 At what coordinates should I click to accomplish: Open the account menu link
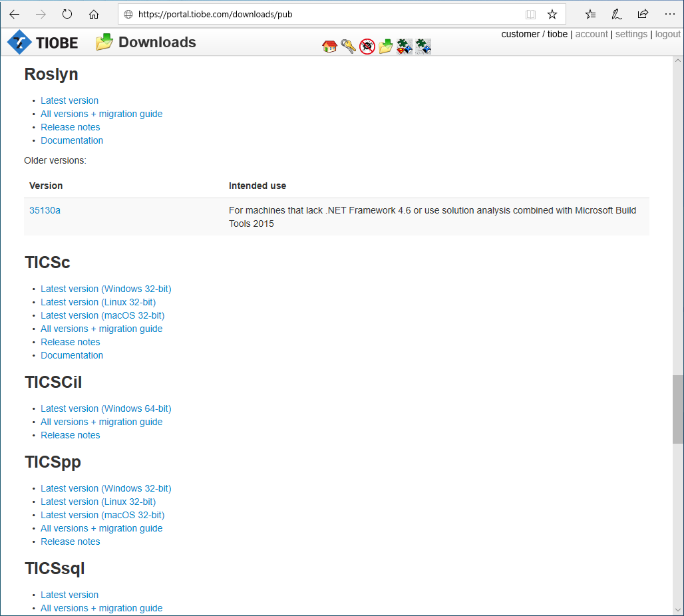tap(591, 34)
